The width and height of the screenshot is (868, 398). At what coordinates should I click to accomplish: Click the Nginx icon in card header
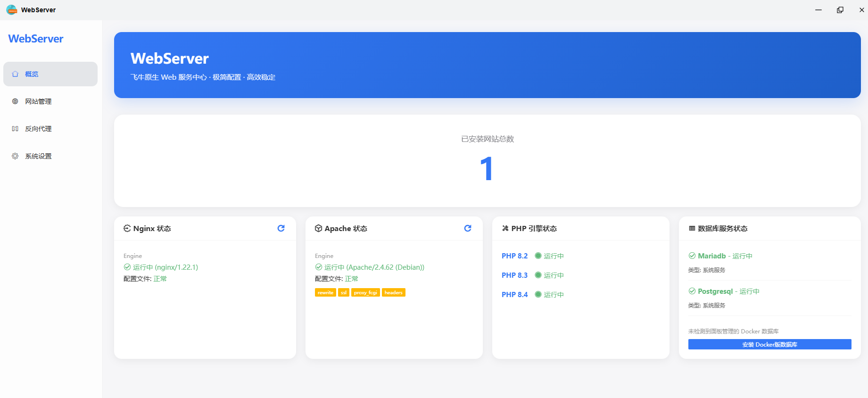click(127, 228)
